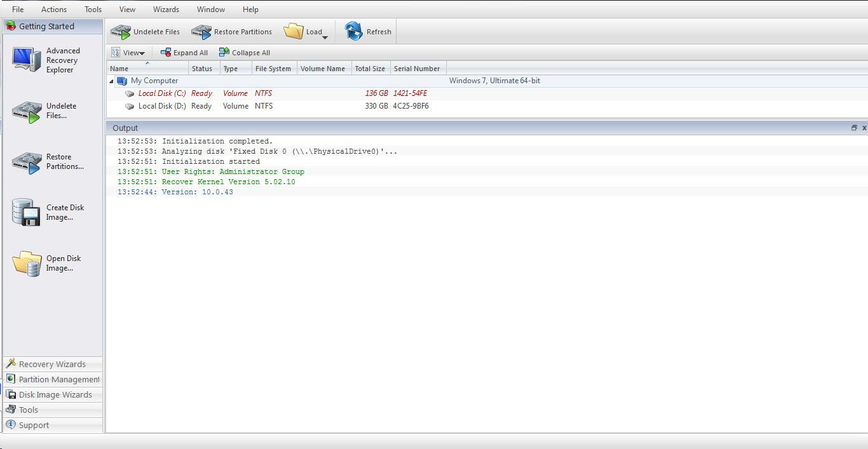Click the My Computer icon
The image size is (868, 449).
[x=122, y=81]
